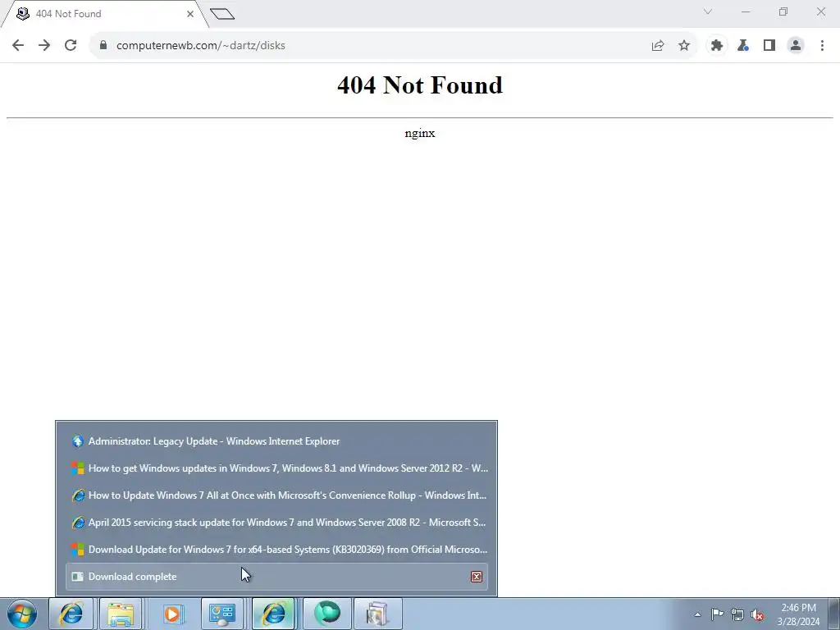Open Action Center flag icon
The height and width of the screenshot is (630, 840).
point(717,614)
